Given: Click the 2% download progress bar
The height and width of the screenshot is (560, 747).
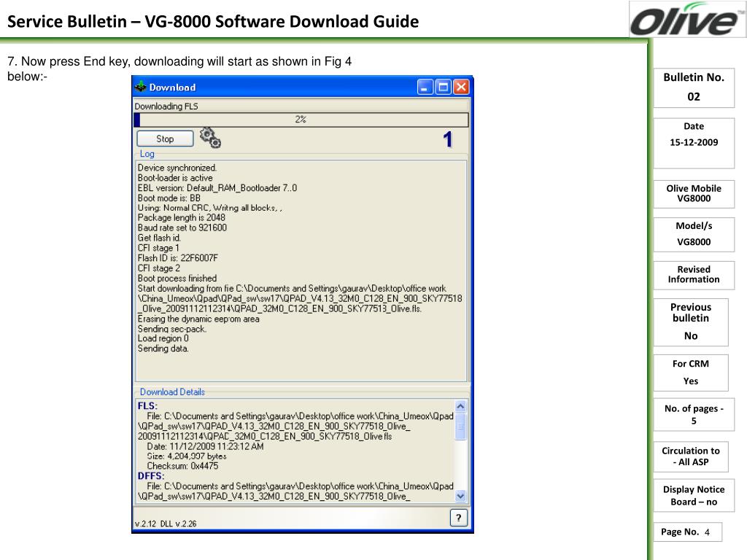Looking at the screenshot, I should click(301, 120).
